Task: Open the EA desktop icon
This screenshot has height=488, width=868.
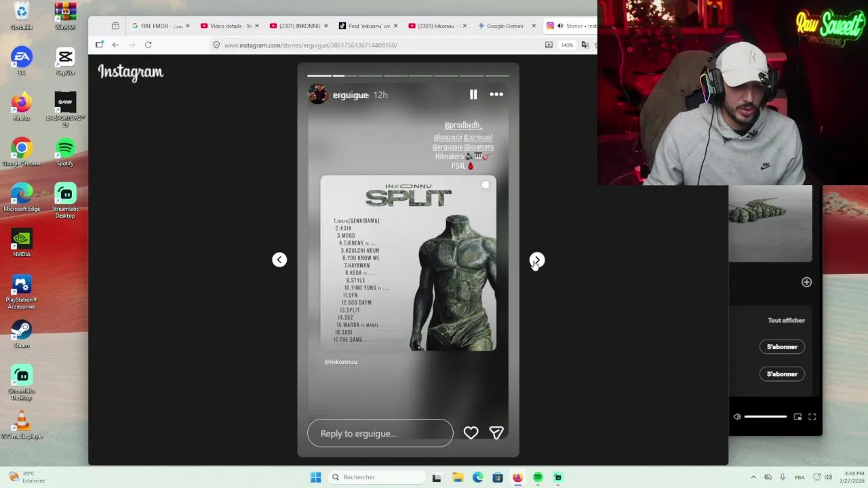Action: (22, 61)
